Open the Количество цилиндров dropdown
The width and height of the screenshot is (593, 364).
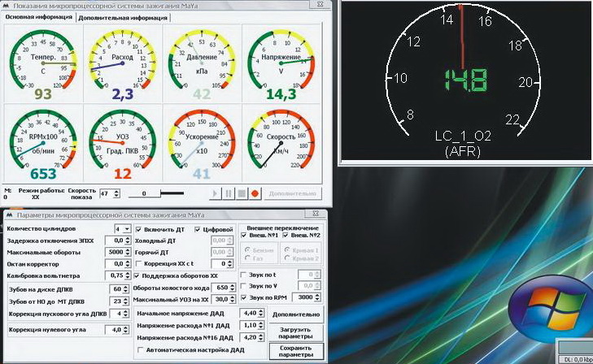[x=127, y=230]
